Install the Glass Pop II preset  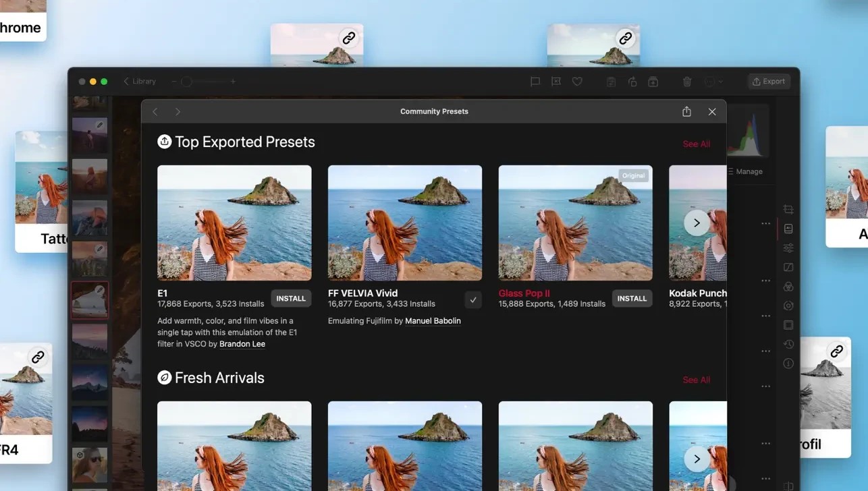pyautogui.click(x=632, y=299)
